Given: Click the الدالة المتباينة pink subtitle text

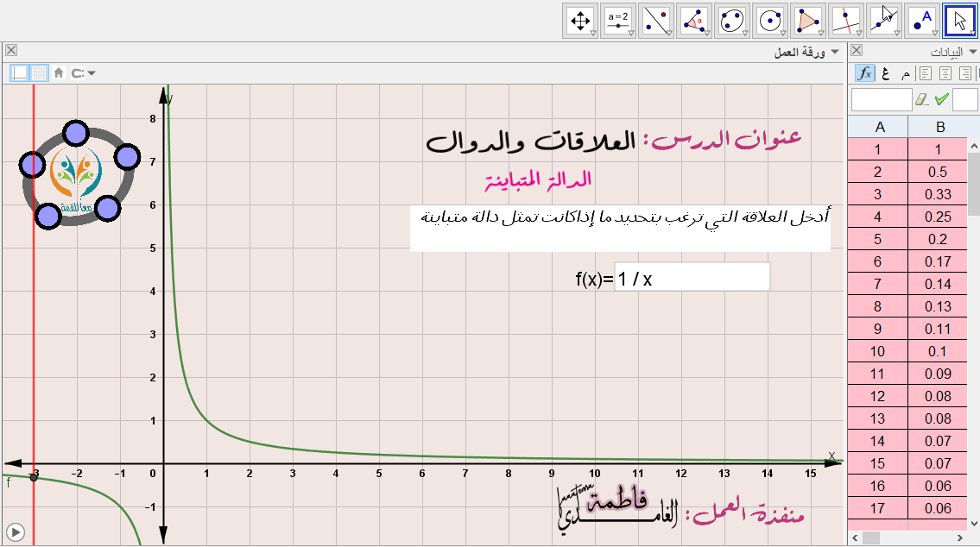Looking at the screenshot, I should (538, 181).
